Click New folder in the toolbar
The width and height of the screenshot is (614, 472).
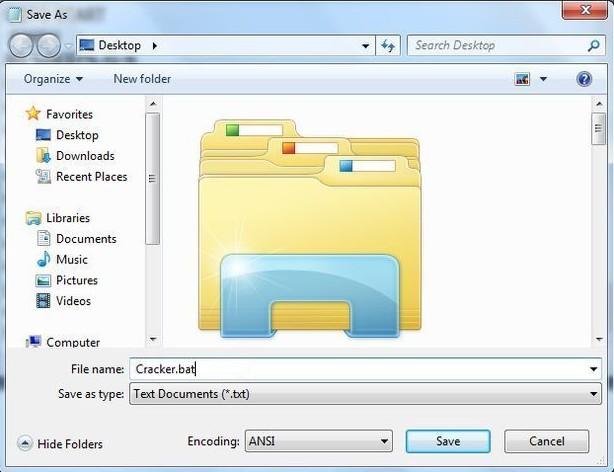[x=142, y=79]
